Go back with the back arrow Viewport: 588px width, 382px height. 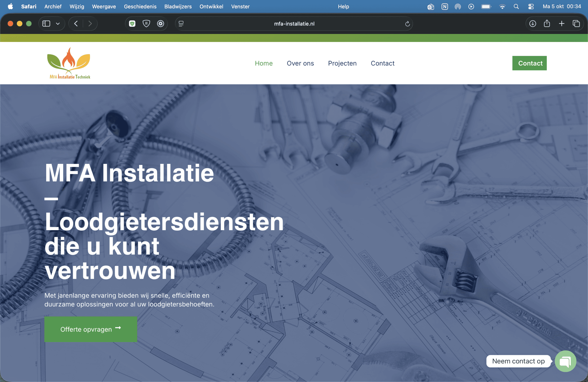(76, 24)
